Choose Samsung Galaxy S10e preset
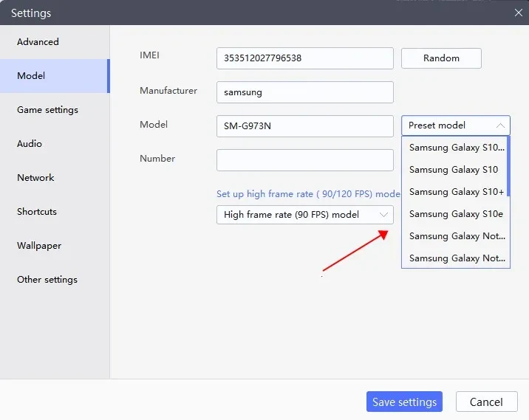The image size is (529, 420). point(454,214)
